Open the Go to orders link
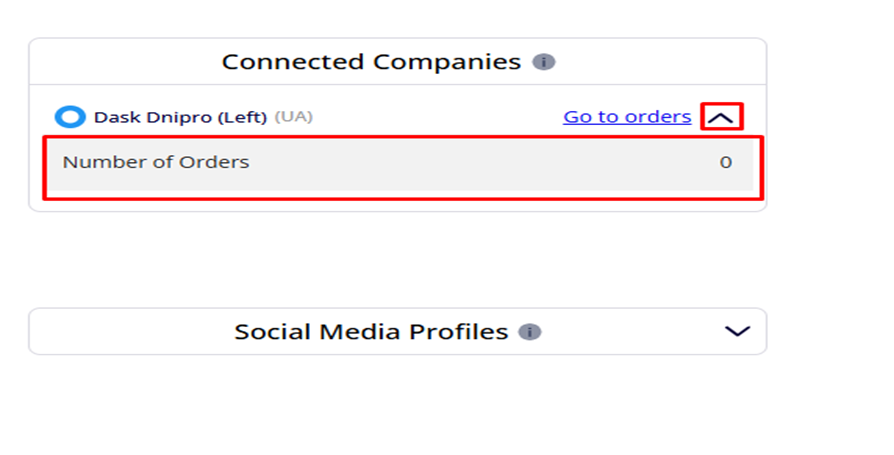 [x=627, y=117]
